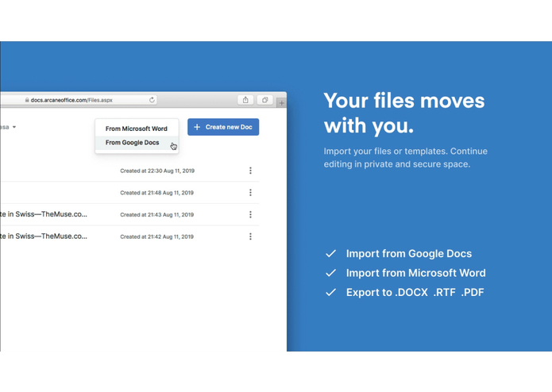Open the tab overview icon
The width and height of the screenshot is (552, 392).
pyautogui.click(x=265, y=100)
